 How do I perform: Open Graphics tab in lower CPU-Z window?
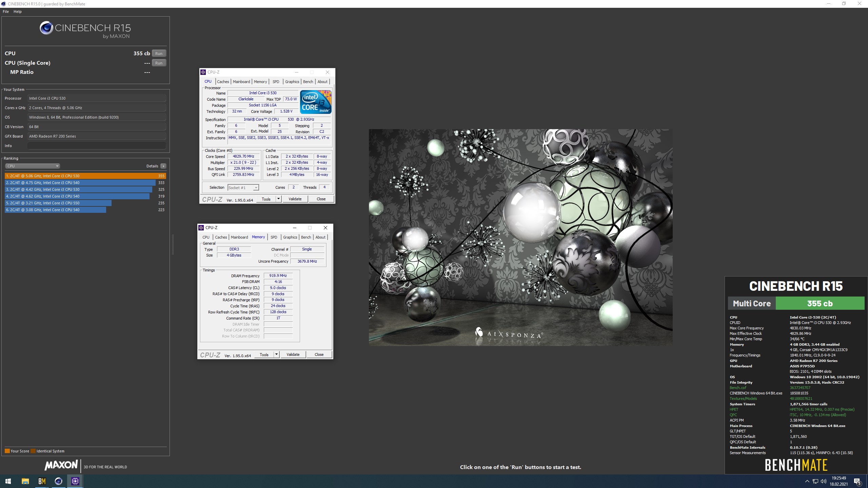pos(290,237)
